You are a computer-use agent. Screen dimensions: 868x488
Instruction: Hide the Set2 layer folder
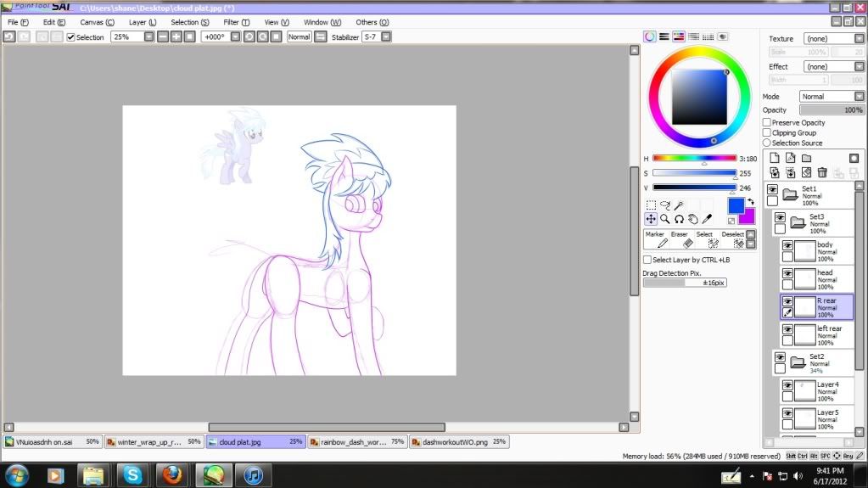click(780, 357)
